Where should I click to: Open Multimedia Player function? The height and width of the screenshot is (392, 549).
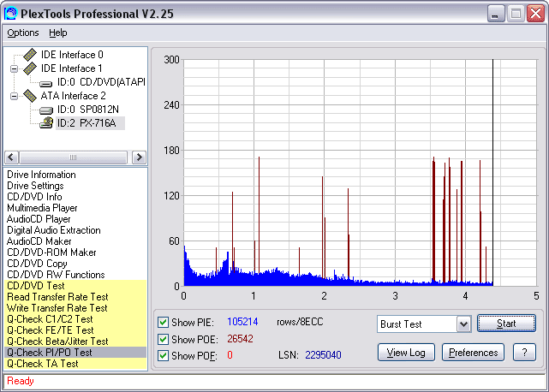[x=42, y=208]
